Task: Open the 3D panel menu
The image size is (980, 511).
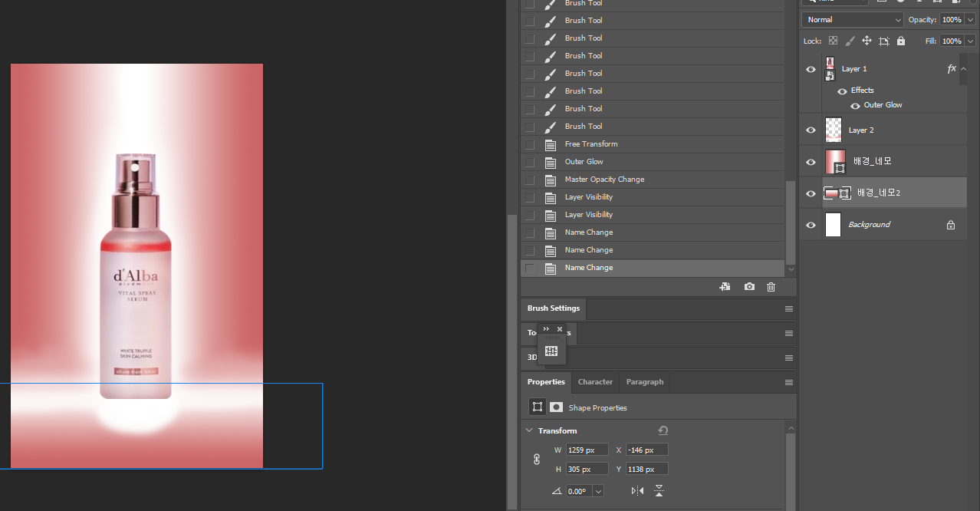Action: pyautogui.click(x=788, y=358)
